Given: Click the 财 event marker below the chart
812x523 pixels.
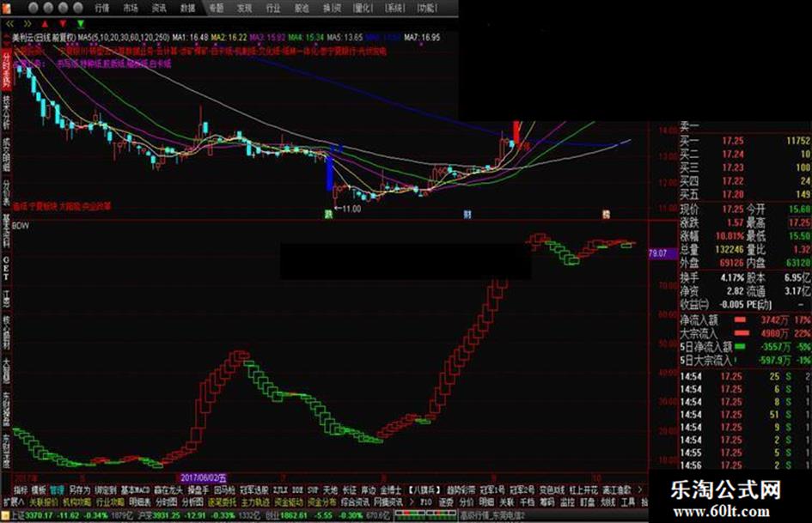Looking at the screenshot, I should coord(467,214).
